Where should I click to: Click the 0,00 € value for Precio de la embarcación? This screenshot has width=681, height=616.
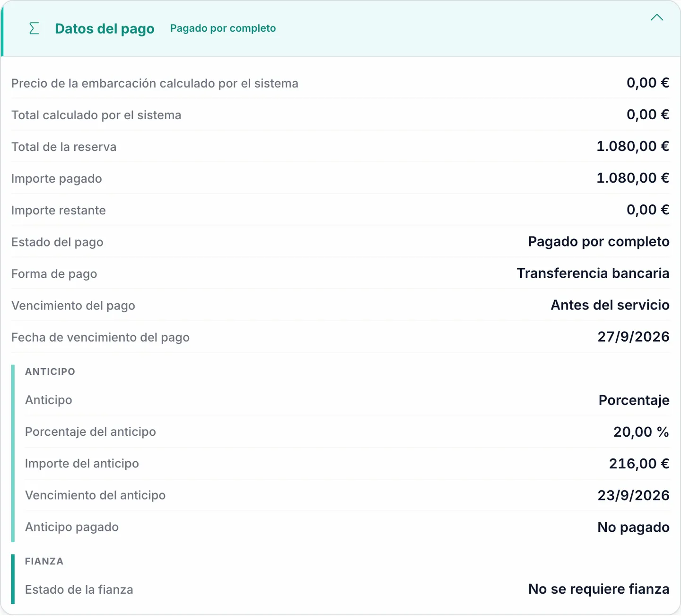coord(648,83)
